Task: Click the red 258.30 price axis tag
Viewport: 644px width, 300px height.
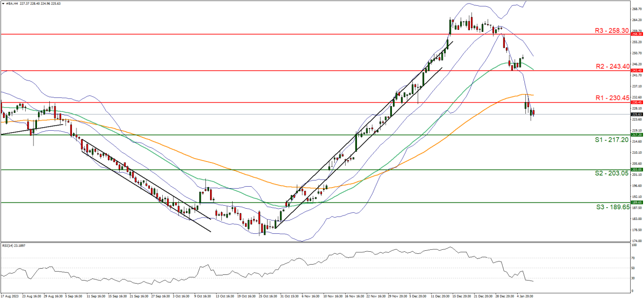Action: pyautogui.click(x=635, y=34)
